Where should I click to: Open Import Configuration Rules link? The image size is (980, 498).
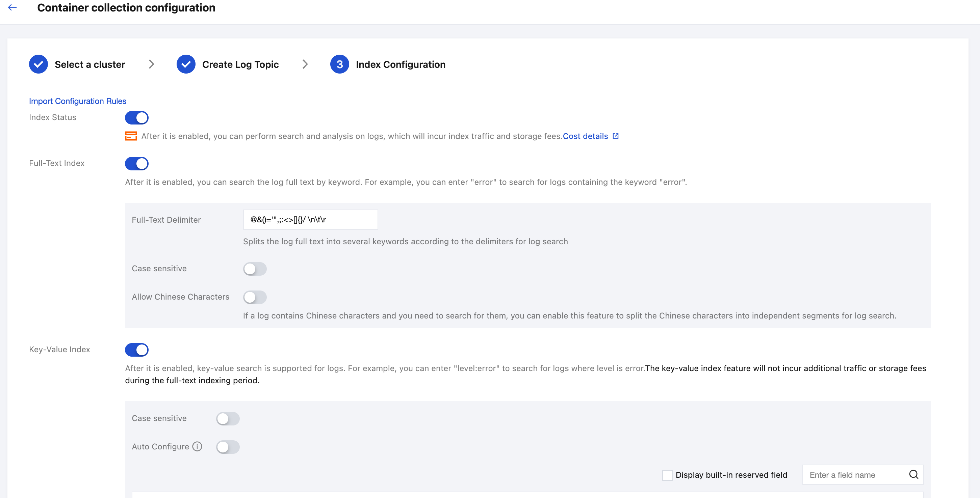point(78,101)
